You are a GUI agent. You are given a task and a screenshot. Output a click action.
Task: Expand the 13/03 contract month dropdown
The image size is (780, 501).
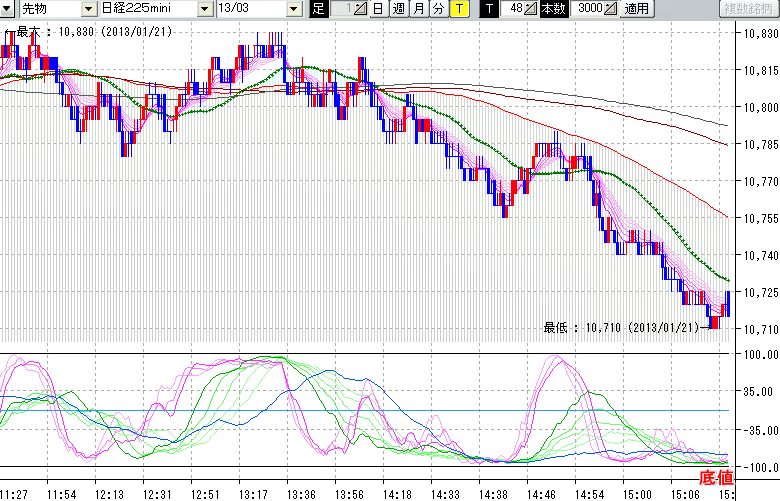pos(293,9)
